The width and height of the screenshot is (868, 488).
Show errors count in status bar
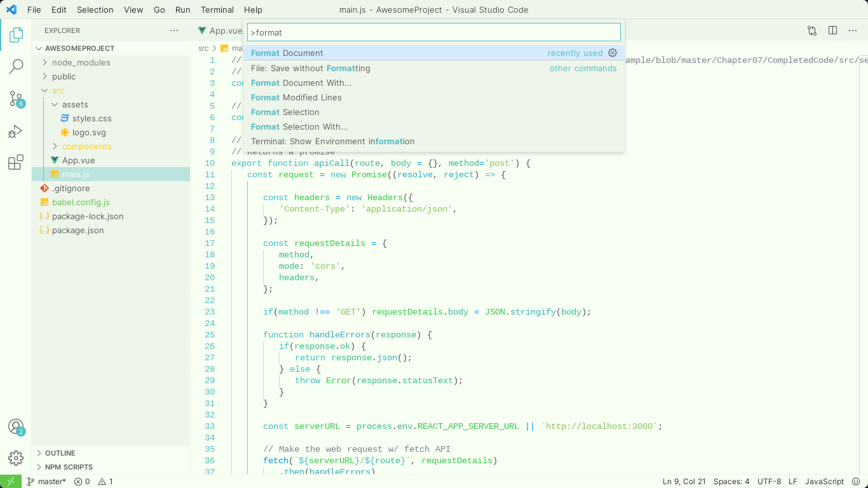(82, 481)
